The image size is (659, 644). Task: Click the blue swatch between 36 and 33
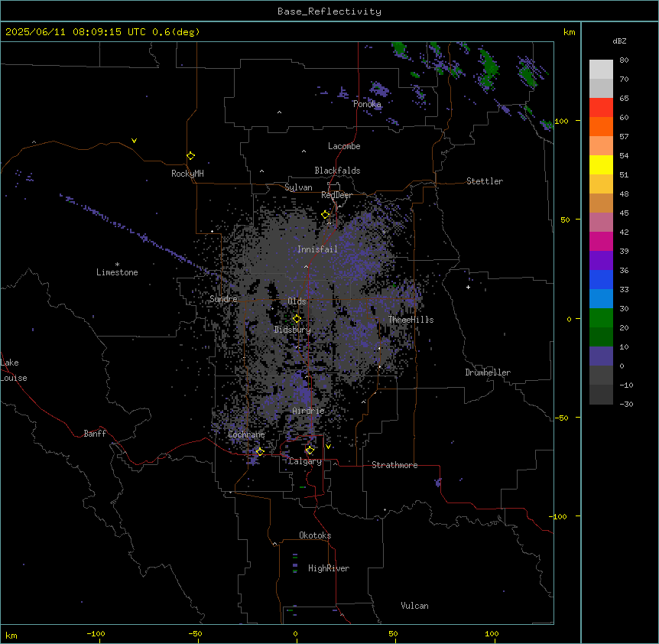tap(601, 279)
